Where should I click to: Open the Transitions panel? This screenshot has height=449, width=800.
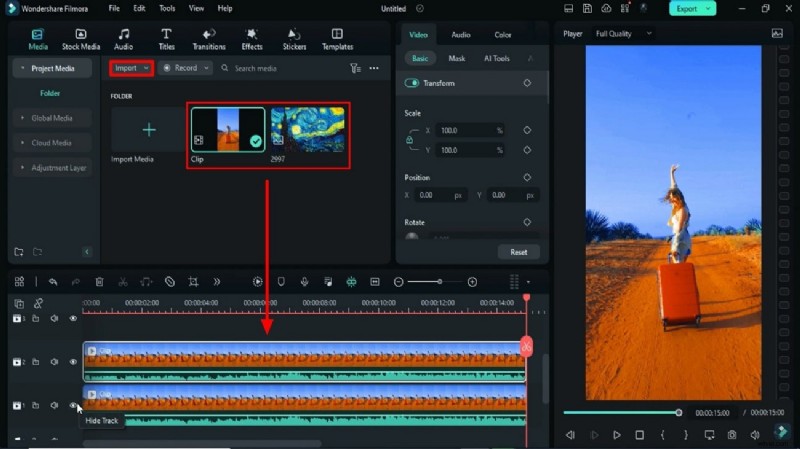(209, 39)
